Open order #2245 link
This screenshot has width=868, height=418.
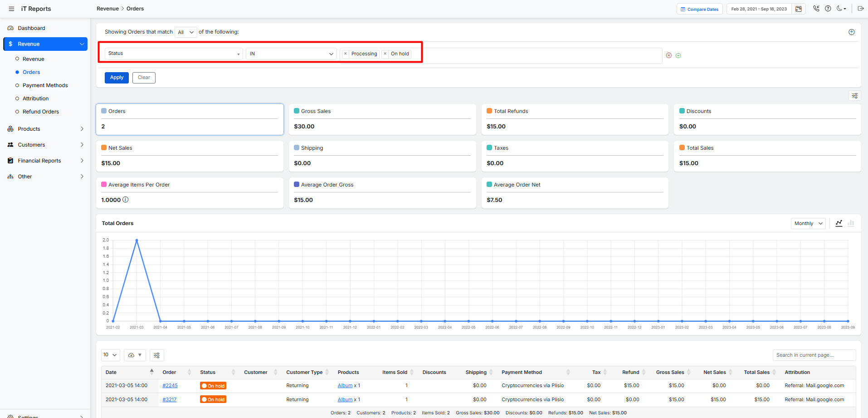click(170, 385)
